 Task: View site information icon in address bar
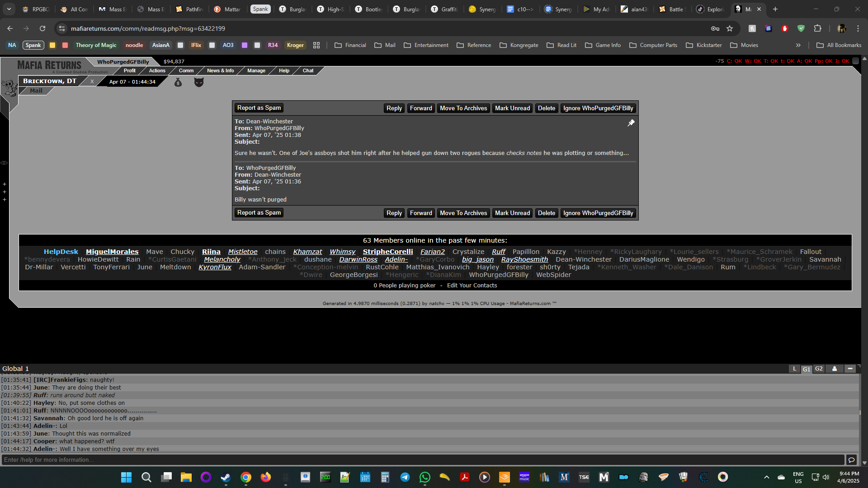[62, 28]
